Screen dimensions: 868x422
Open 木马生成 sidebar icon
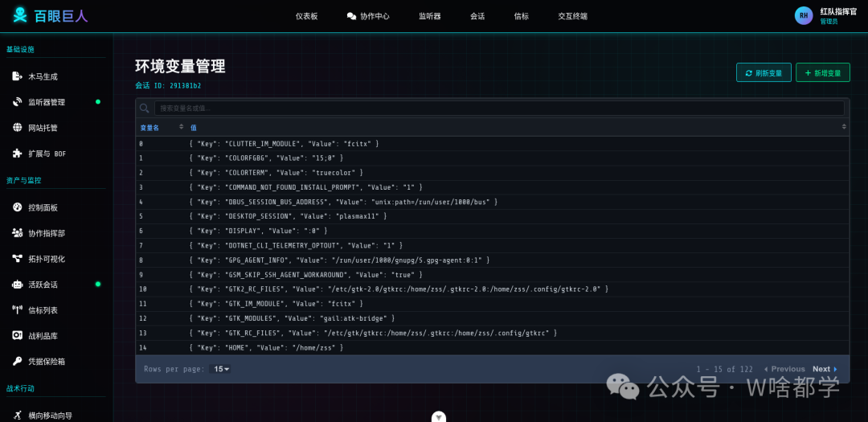(17, 76)
